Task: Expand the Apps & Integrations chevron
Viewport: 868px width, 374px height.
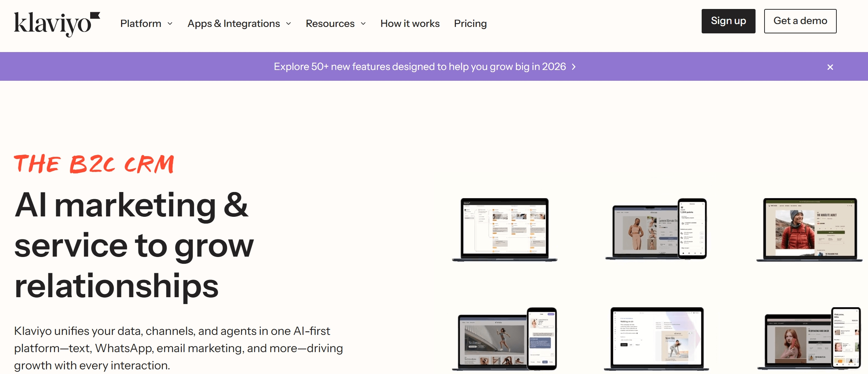Action: (x=288, y=24)
